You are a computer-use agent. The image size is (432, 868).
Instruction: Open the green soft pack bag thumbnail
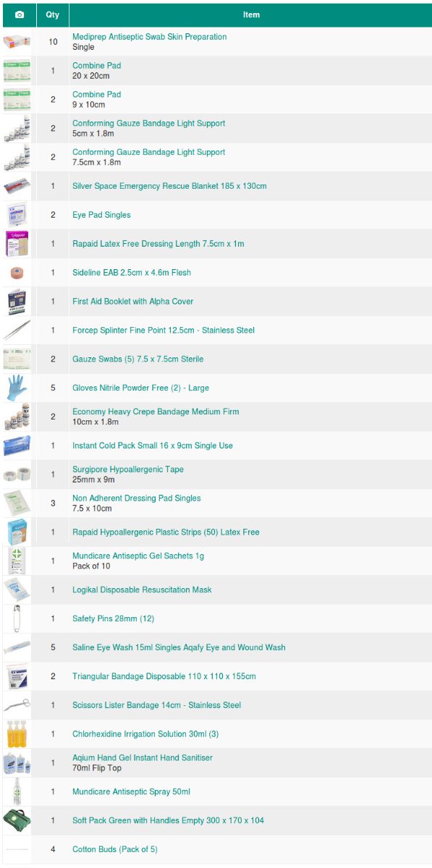click(x=17, y=820)
